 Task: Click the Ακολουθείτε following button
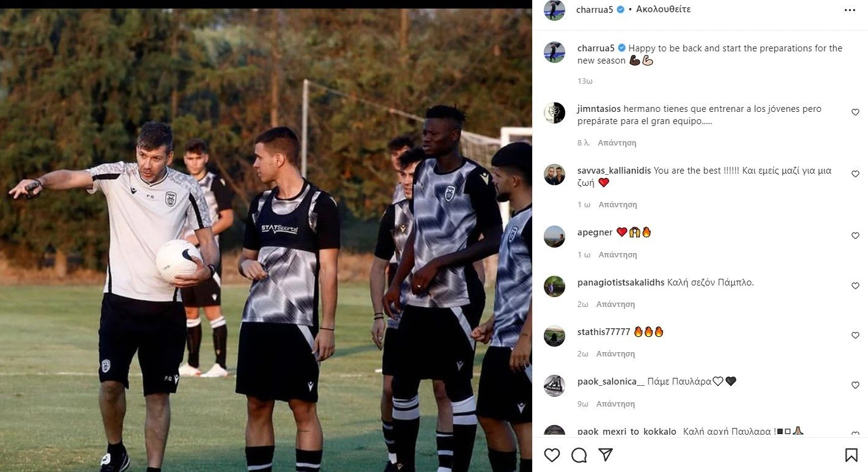click(663, 9)
